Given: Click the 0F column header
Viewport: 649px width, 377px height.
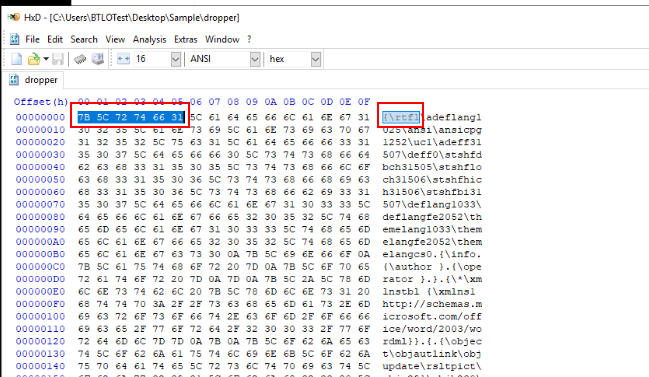Looking at the screenshot, I should (x=364, y=102).
